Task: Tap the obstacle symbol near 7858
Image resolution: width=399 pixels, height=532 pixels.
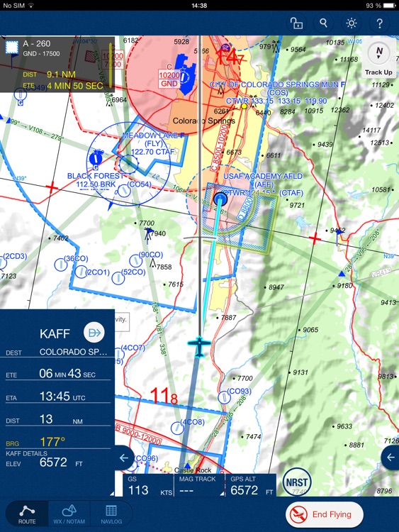Action: pyautogui.click(x=153, y=263)
